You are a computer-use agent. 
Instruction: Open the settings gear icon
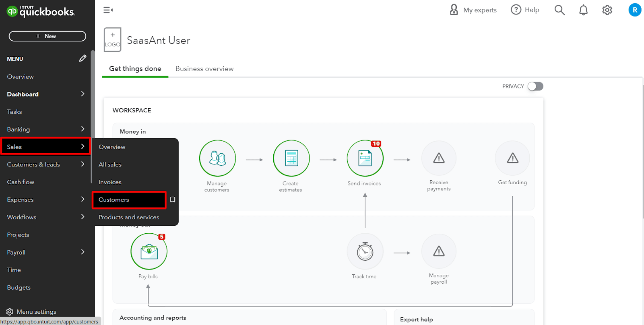pos(607,10)
